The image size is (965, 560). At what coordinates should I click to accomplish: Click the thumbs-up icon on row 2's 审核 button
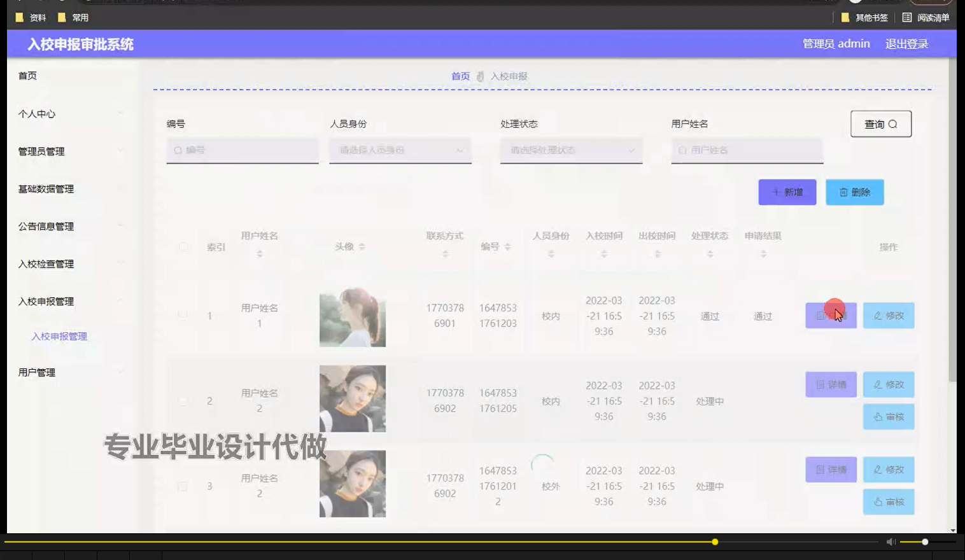pyautogui.click(x=878, y=417)
